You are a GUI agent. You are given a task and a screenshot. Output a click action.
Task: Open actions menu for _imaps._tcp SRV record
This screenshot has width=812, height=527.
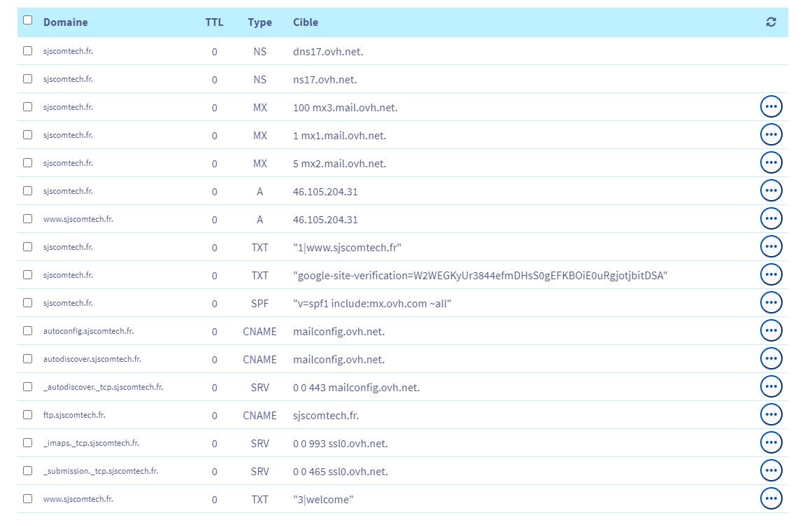[771, 443]
